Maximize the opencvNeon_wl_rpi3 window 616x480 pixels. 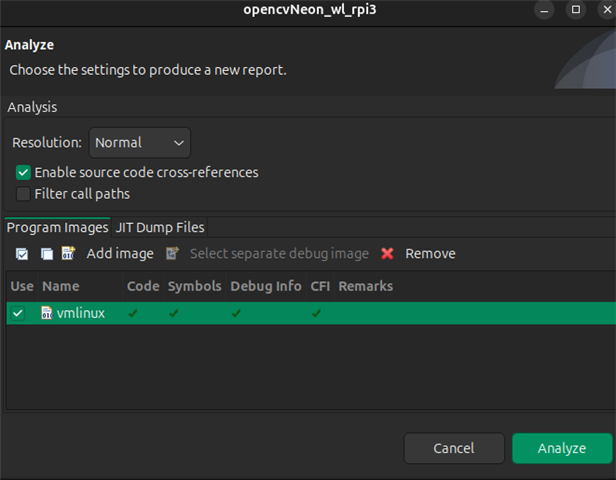575,10
